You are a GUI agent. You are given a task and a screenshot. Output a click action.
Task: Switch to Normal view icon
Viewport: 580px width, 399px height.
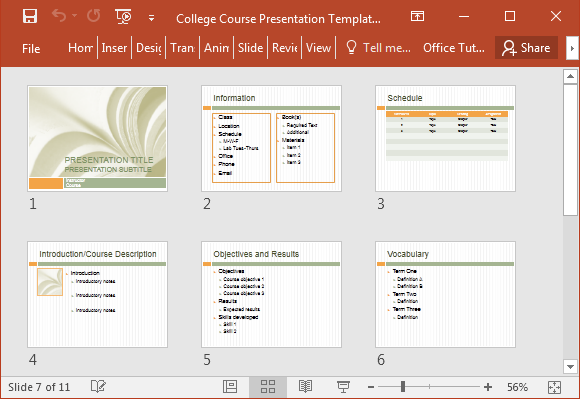click(230, 387)
